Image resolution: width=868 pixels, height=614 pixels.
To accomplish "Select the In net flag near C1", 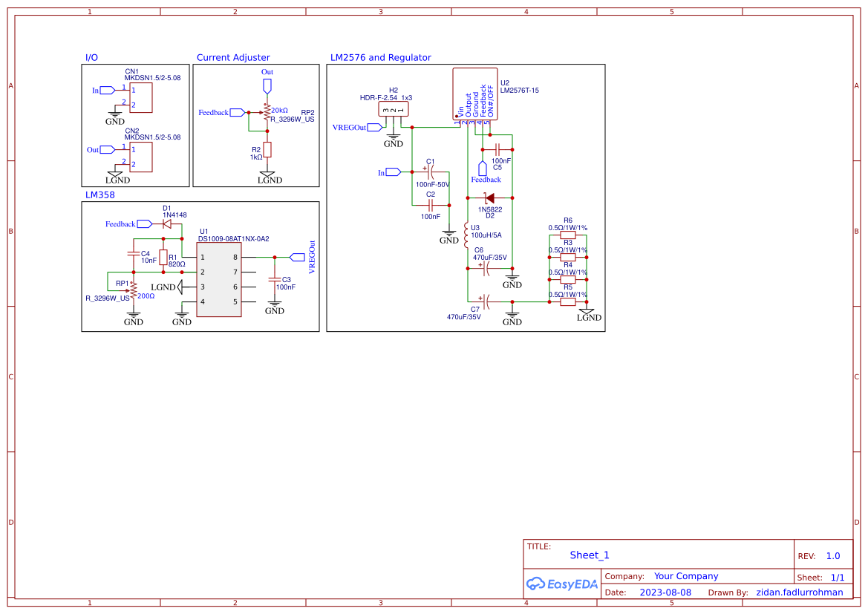I will (391, 172).
